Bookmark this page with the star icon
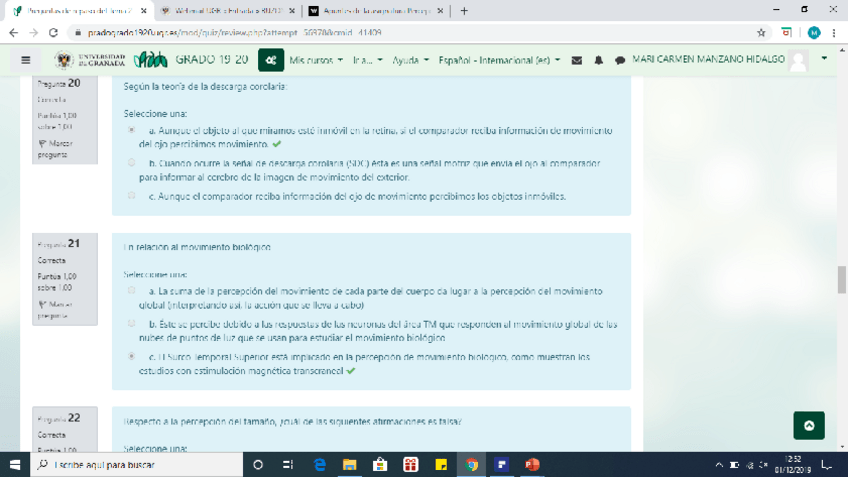This screenshot has height=477, width=848. (761, 33)
